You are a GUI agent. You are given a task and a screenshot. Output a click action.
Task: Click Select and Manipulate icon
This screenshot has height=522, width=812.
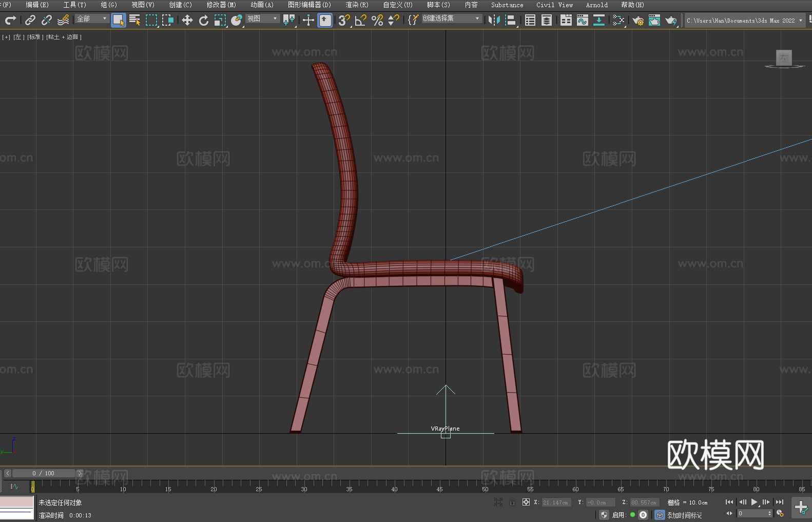pyautogui.click(x=308, y=20)
